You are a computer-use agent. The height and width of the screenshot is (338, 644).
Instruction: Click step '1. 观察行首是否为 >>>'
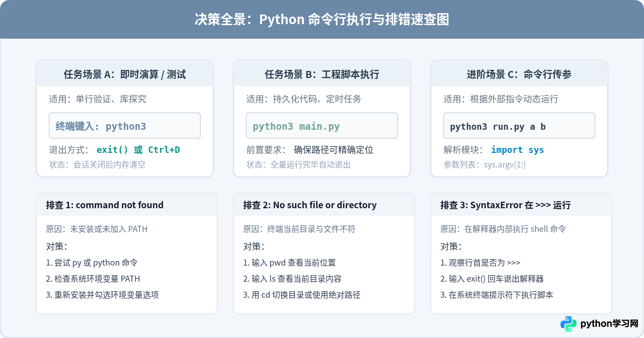point(480,263)
